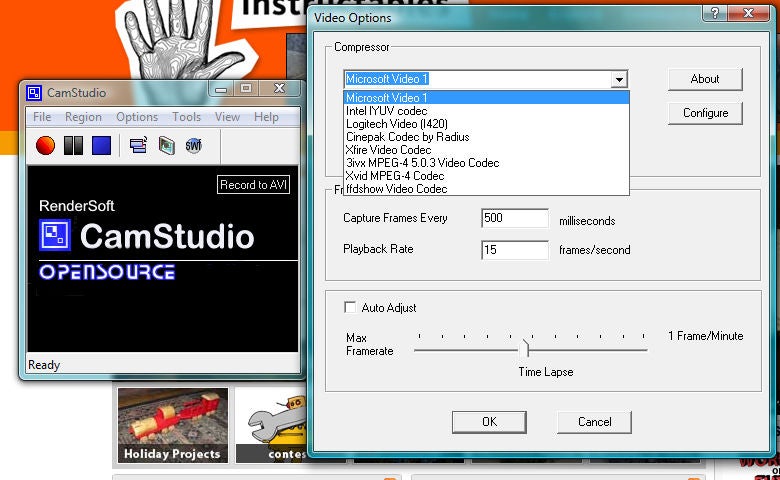Open the Tools menu in CamStudio
This screenshot has height=480, width=780.
[187, 117]
